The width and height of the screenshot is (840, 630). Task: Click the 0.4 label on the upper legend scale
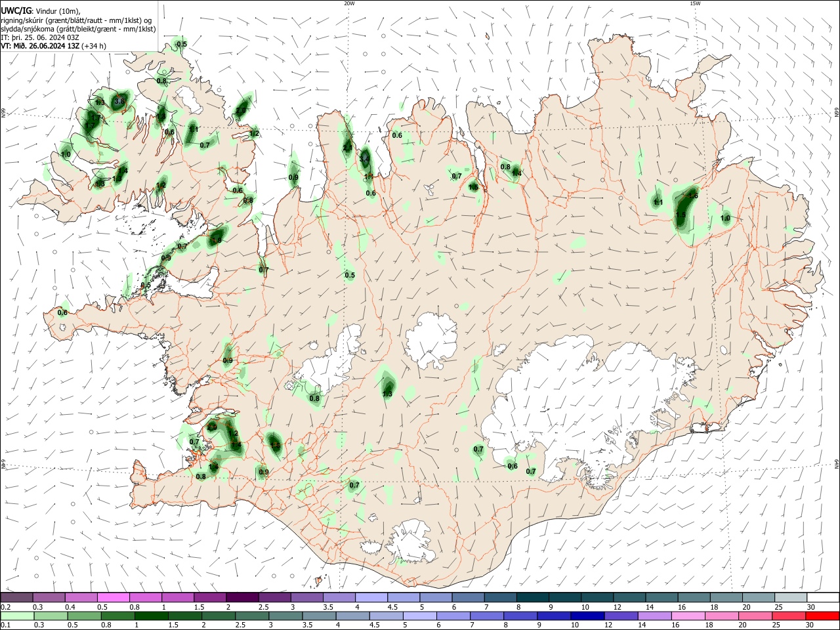pyautogui.click(x=70, y=607)
